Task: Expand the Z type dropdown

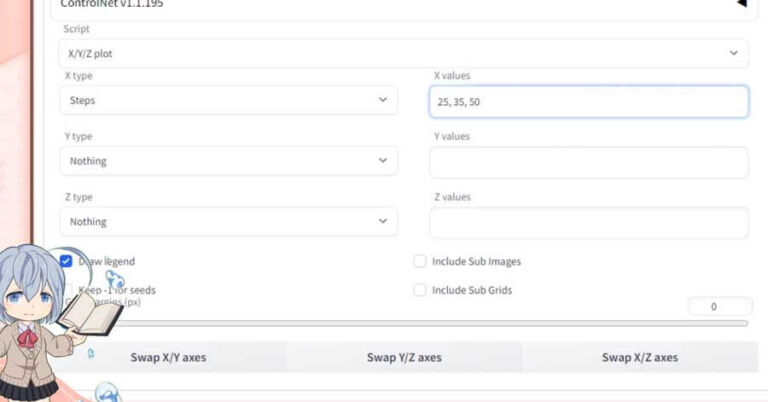Action: click(228, 222)
